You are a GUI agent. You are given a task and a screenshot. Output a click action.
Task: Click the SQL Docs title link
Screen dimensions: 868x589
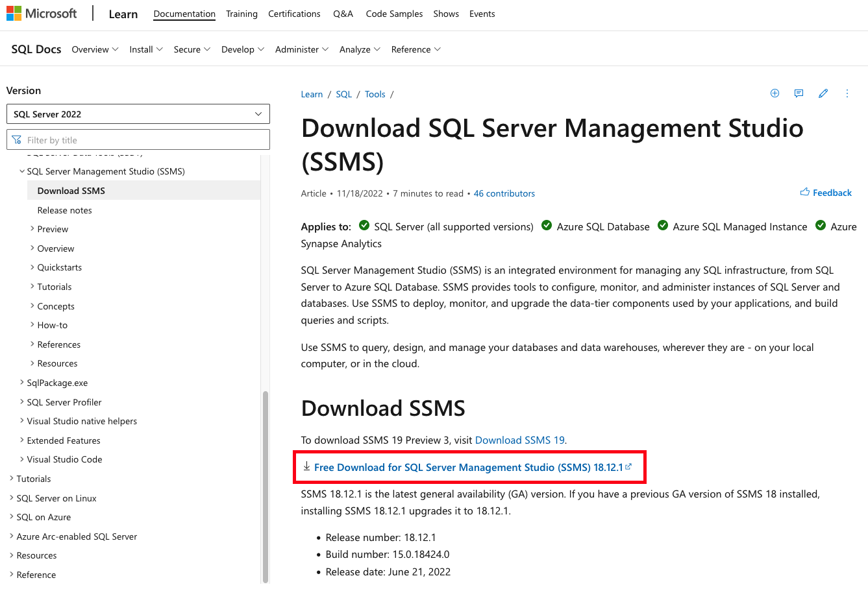(x=36, y=49)
